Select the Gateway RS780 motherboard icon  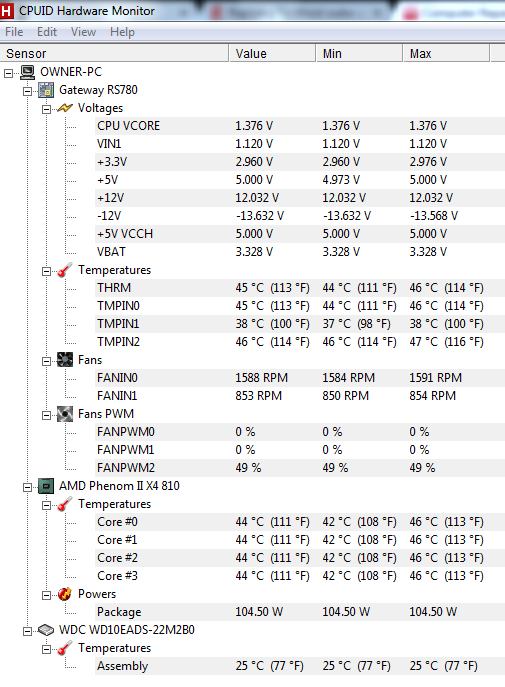pyautogui.click(x=46, y=90)
